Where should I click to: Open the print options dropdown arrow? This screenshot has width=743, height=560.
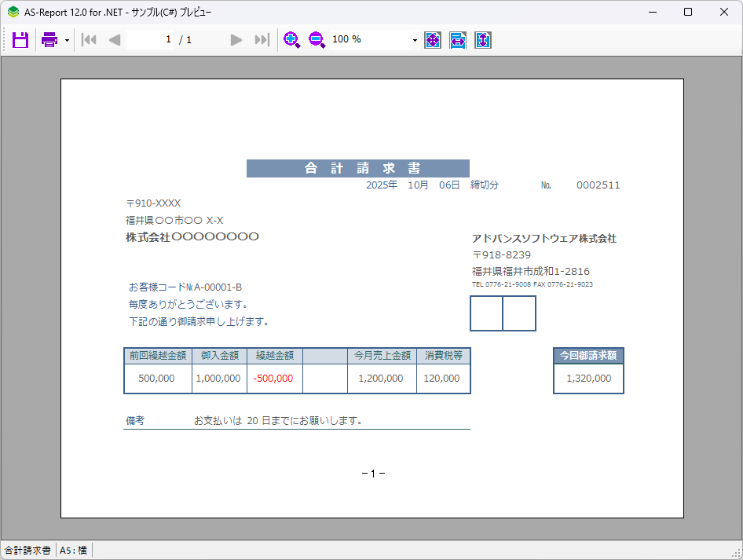68,40
